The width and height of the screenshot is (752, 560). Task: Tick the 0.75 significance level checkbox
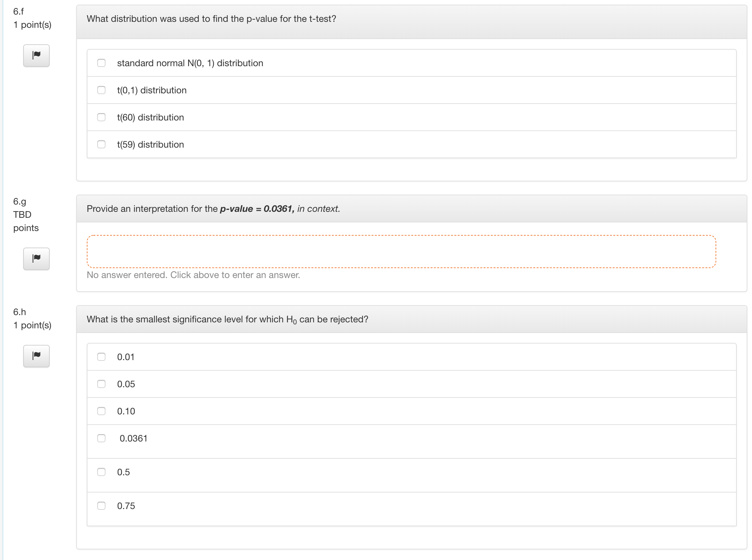pos(101,506)
